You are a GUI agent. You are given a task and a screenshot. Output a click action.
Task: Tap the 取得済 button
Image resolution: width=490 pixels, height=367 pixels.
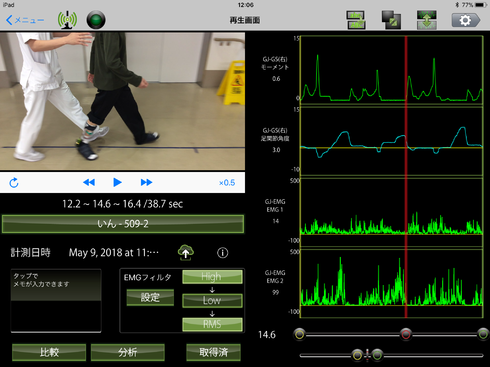coord(213,352)
